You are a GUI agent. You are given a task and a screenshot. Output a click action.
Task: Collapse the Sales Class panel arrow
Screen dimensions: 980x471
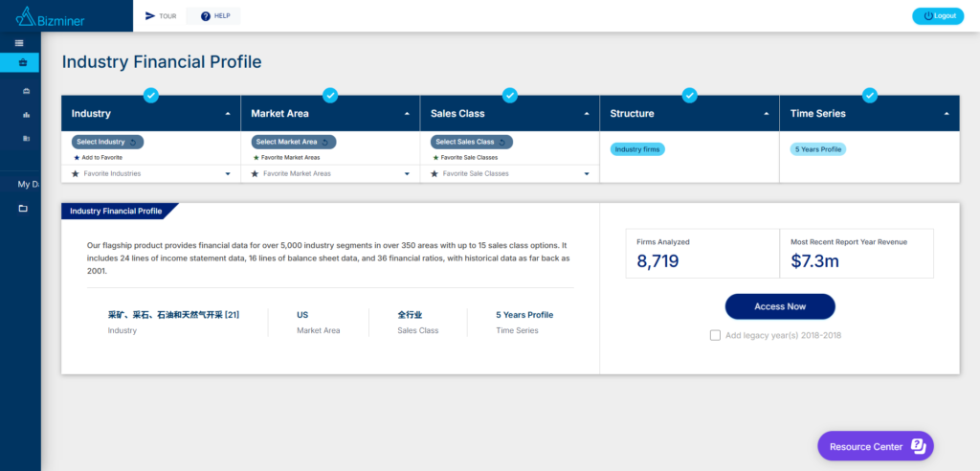(x=587, y=114)
